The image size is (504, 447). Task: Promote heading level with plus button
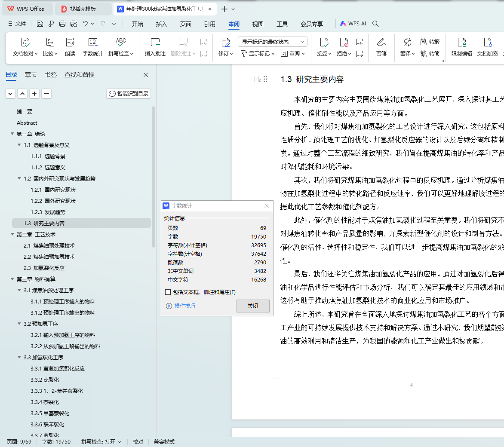click(x=34, y=94)
